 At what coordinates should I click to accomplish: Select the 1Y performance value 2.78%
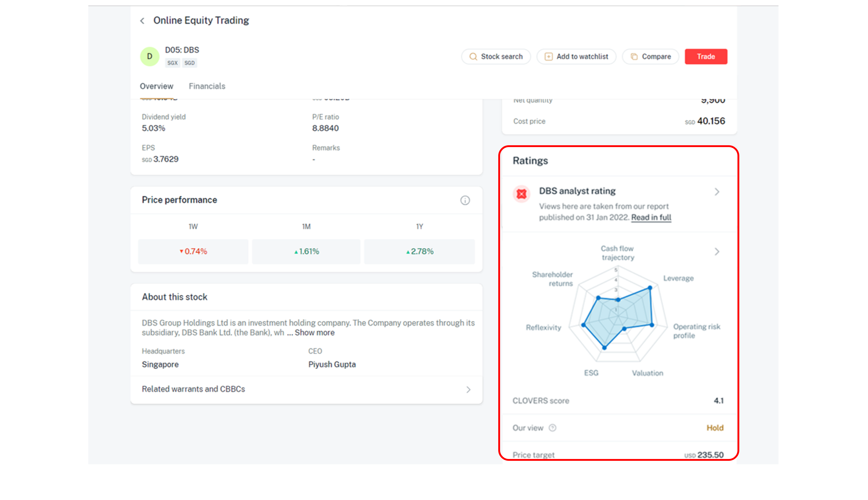click(420, 251)
